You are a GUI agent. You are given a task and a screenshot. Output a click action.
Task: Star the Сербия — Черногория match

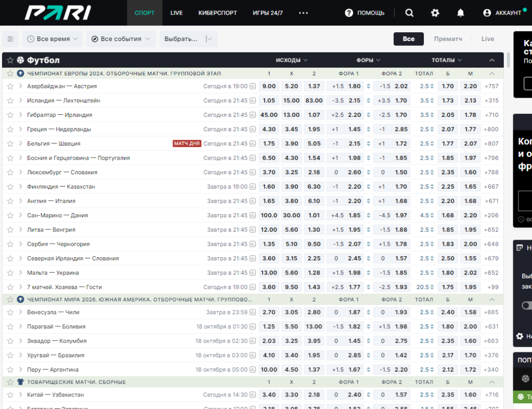(10, 244)
